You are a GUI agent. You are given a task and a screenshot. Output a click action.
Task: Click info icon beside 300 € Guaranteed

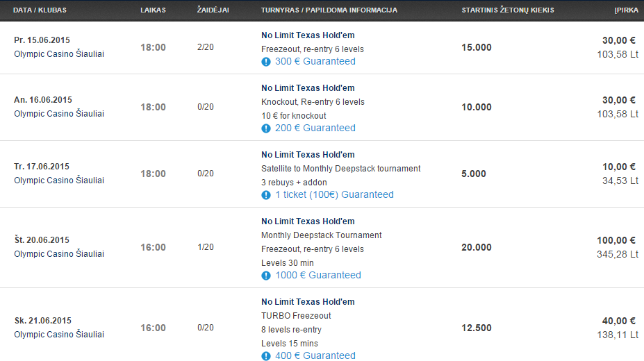click(266, 62)
